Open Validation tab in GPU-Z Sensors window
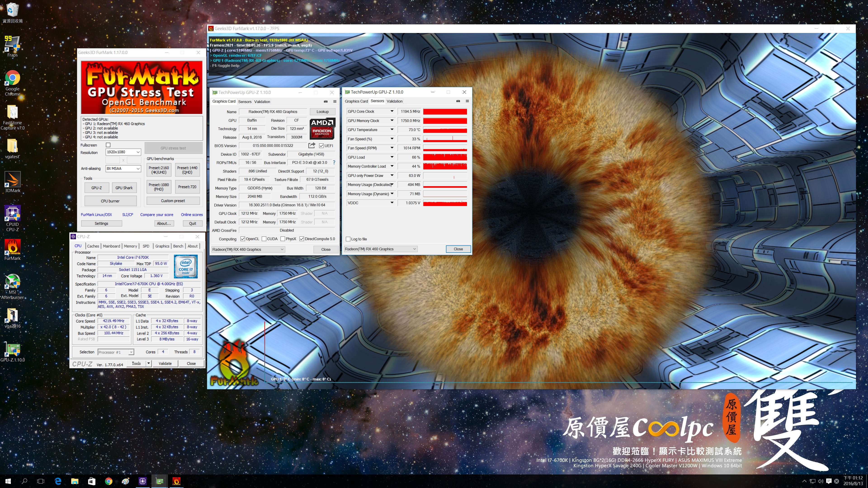Image resolution: width=868 pixels, height=488 pixels. (395, 101)
